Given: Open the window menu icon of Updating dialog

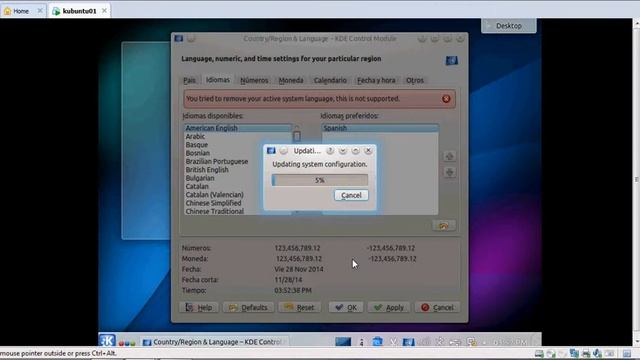Looking at the screenshot, I should pos(271,151).
